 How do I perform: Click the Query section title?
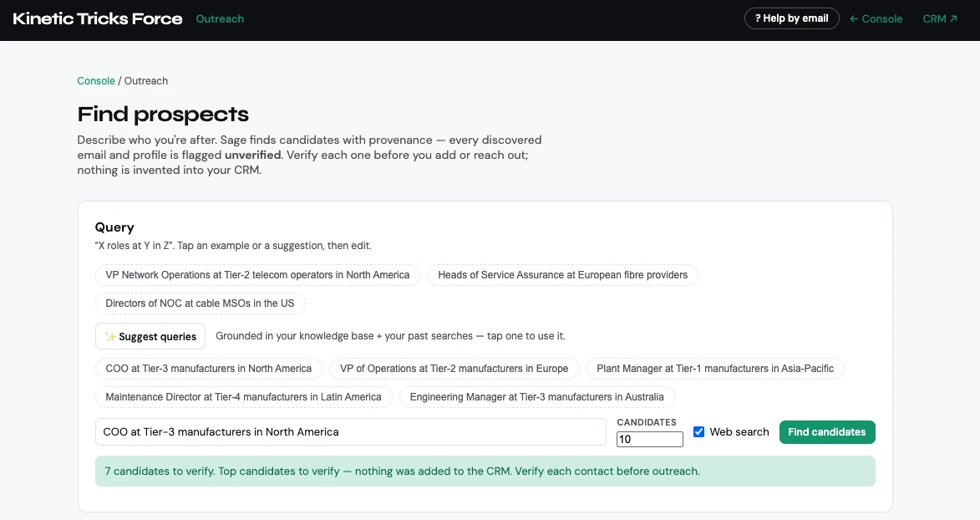(x=114, y=227)
